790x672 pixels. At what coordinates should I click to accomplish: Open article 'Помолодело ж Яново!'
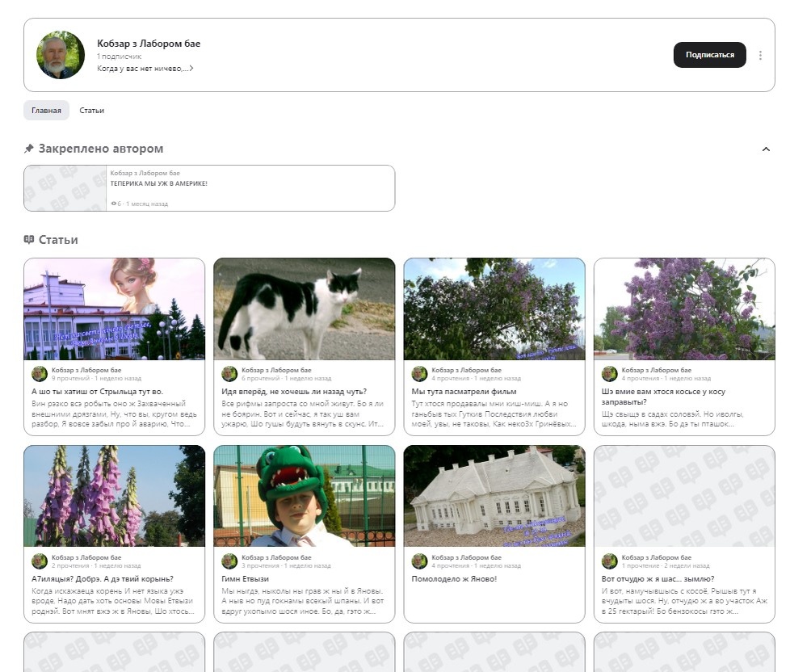(x=454, y=579)
